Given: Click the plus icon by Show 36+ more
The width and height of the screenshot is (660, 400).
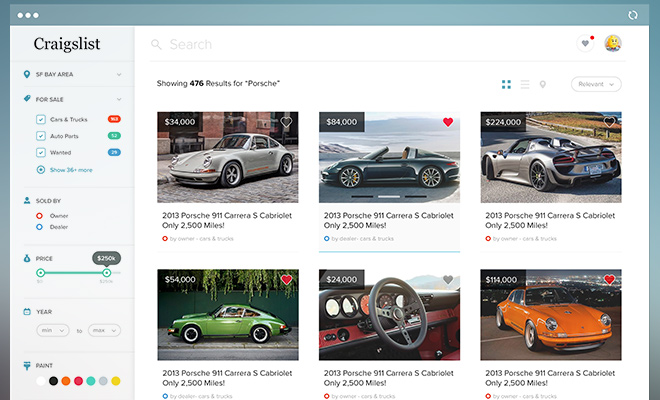Looking at the screenshot, I should point(41,170).
